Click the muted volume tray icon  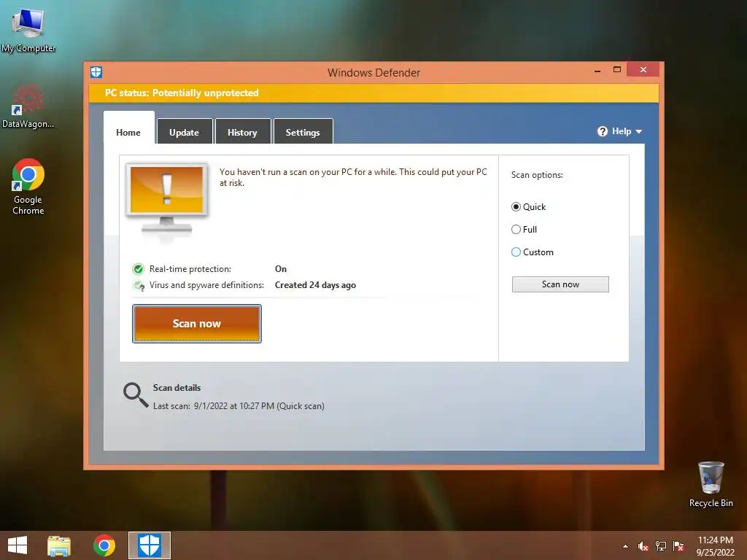coord(643,546)
